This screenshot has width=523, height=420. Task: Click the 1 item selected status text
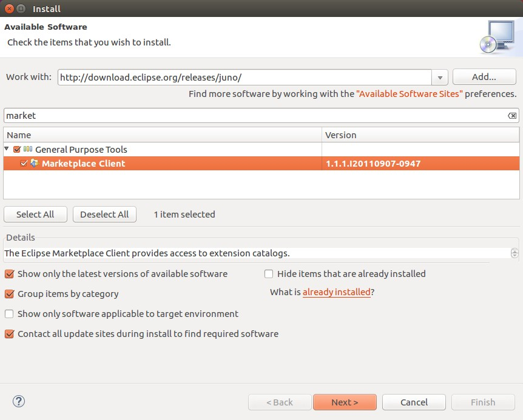[x=184, y=214]
